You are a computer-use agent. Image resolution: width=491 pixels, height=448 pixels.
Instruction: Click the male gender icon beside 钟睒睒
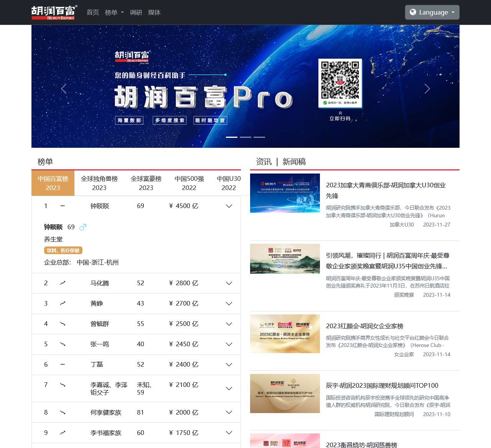pos(82,227)
